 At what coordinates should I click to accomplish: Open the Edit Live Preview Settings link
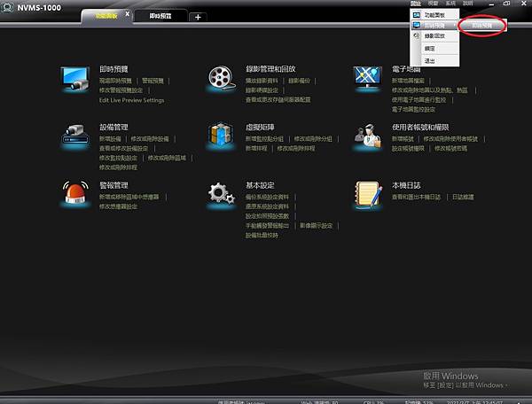(131, 100)
